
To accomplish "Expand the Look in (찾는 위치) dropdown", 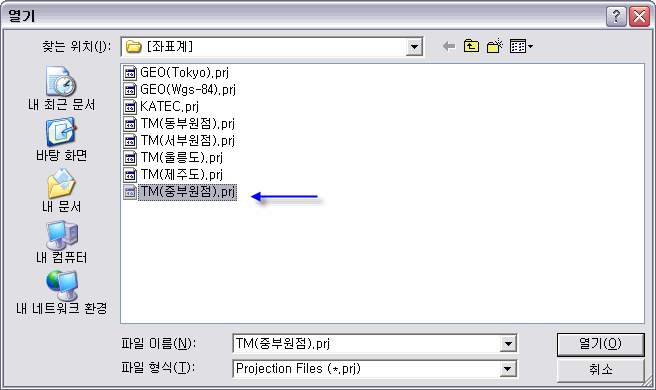I will coord(414,46).
